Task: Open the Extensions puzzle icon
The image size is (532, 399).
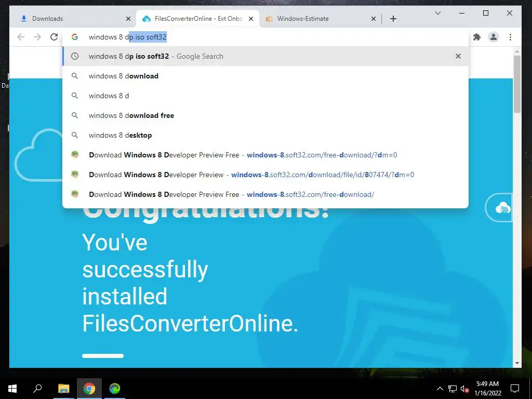Action: tap(477, 37)
